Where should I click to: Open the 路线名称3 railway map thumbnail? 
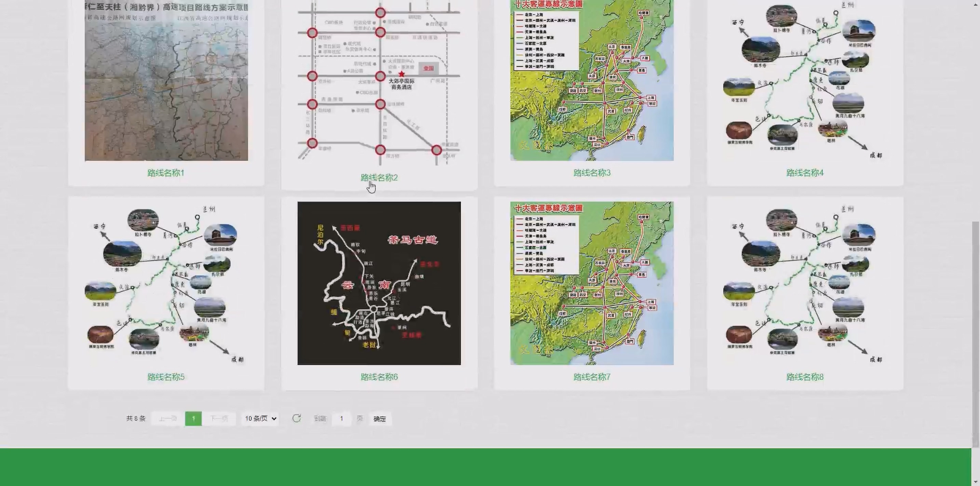coord(592,80)
